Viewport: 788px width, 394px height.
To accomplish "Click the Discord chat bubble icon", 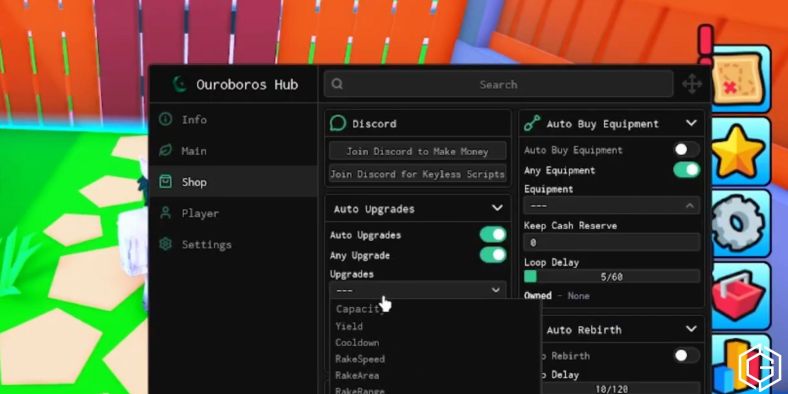I will pos(338,123).
